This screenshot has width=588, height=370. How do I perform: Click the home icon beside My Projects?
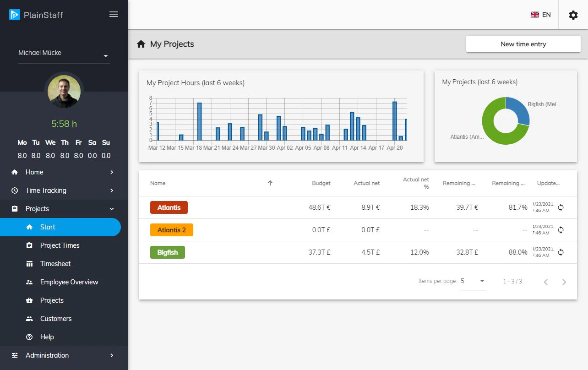141,44
